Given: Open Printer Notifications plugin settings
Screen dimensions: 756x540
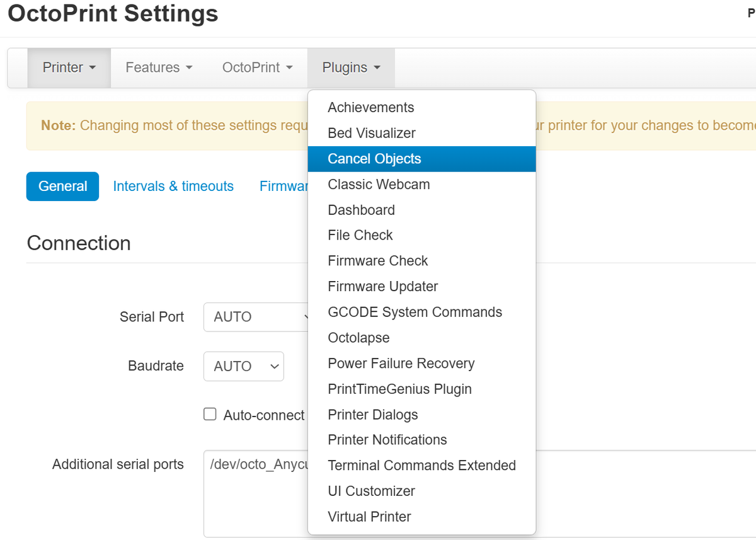Looking at the screenshot, I should pos(421,440).
